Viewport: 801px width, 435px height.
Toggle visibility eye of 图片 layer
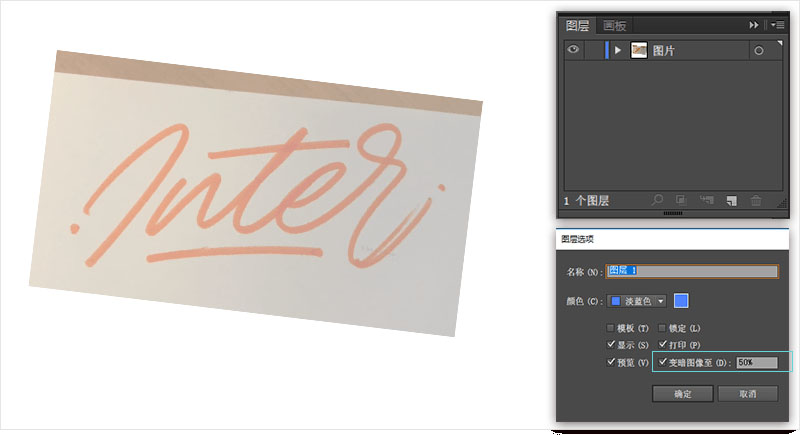[574, 50]
